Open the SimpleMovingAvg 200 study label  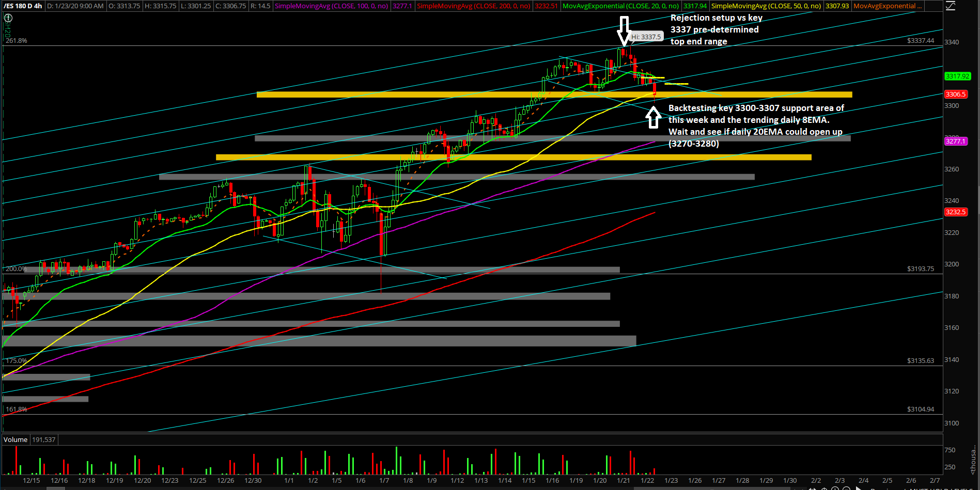[x=474, y=6]
